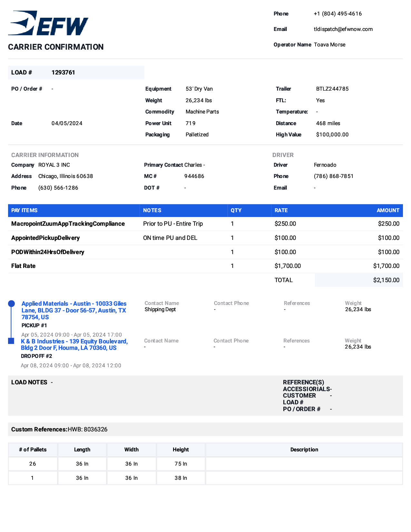411x532 pixels.
Task: Select equipment value 53' Dry Van
Action: (199, 89)
